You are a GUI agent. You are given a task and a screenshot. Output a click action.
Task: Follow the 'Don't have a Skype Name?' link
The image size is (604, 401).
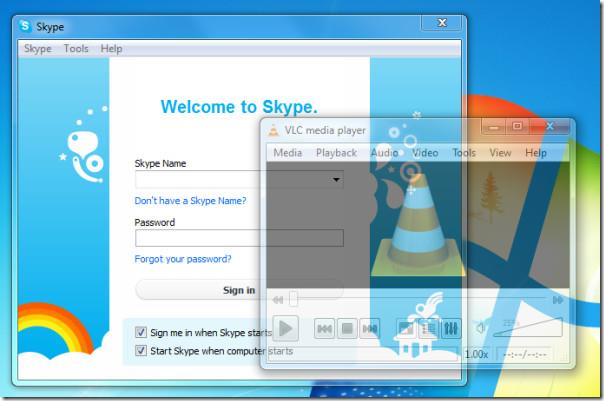point(190,201)
